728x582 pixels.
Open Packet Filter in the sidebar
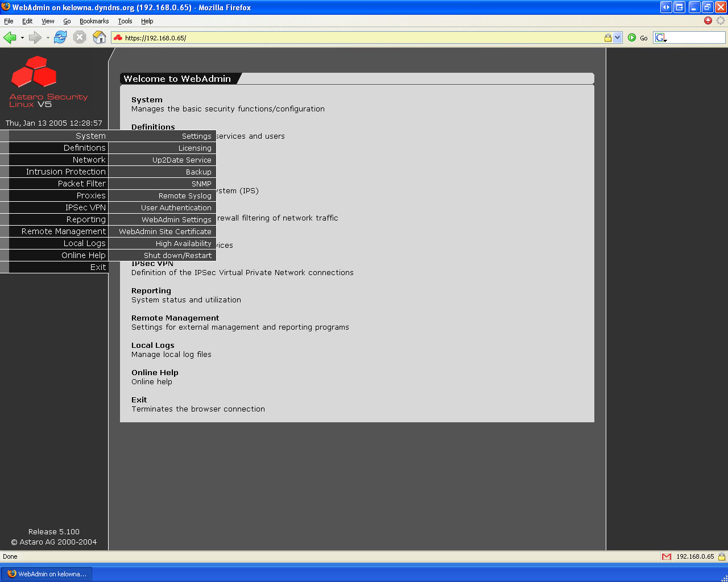click(81, 184)
